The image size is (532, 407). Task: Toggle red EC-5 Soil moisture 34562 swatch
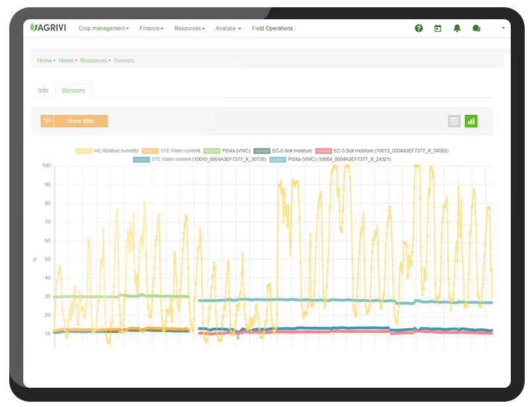(323, 150)
